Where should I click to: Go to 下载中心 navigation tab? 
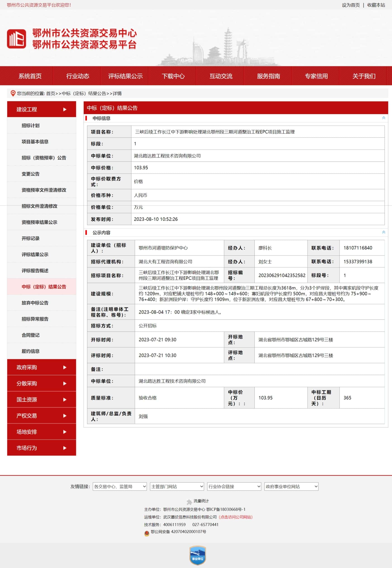point(173,76)
